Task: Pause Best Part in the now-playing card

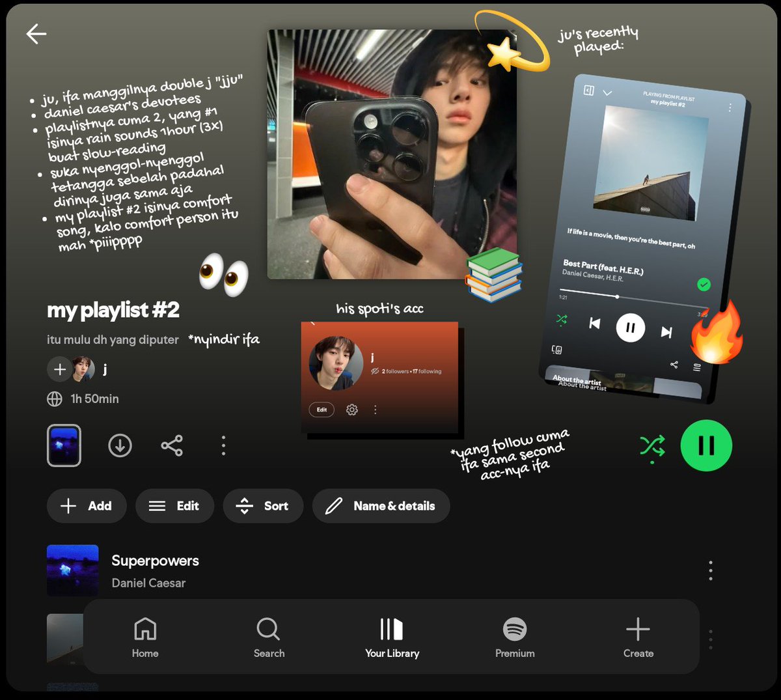Action: coord(630,328)
